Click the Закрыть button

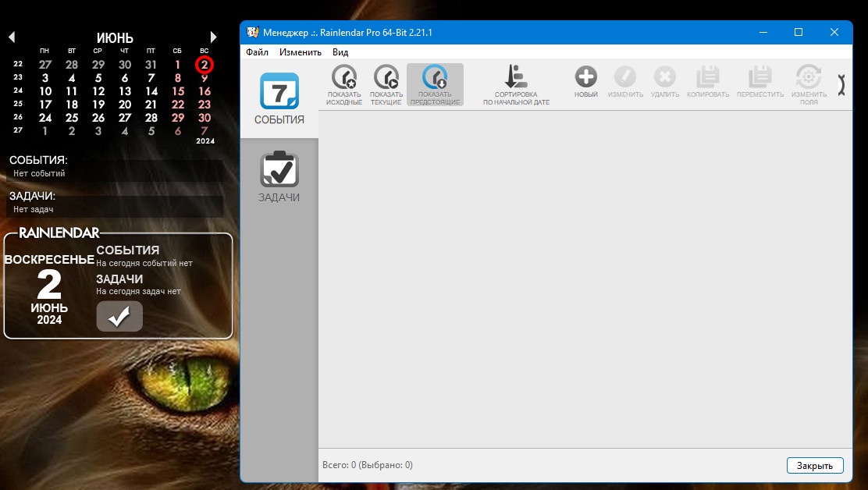(x=815, y=466)
